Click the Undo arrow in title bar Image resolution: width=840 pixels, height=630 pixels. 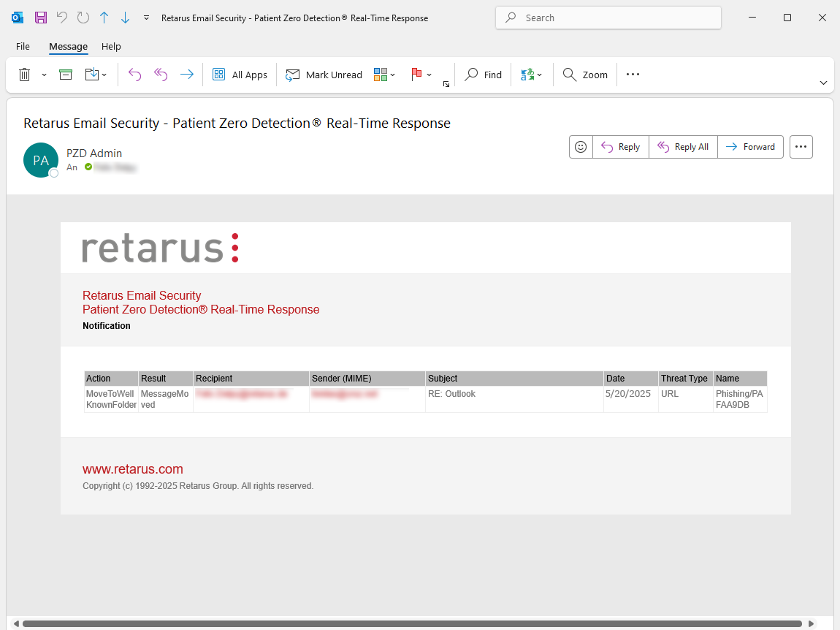click(62, 18)
